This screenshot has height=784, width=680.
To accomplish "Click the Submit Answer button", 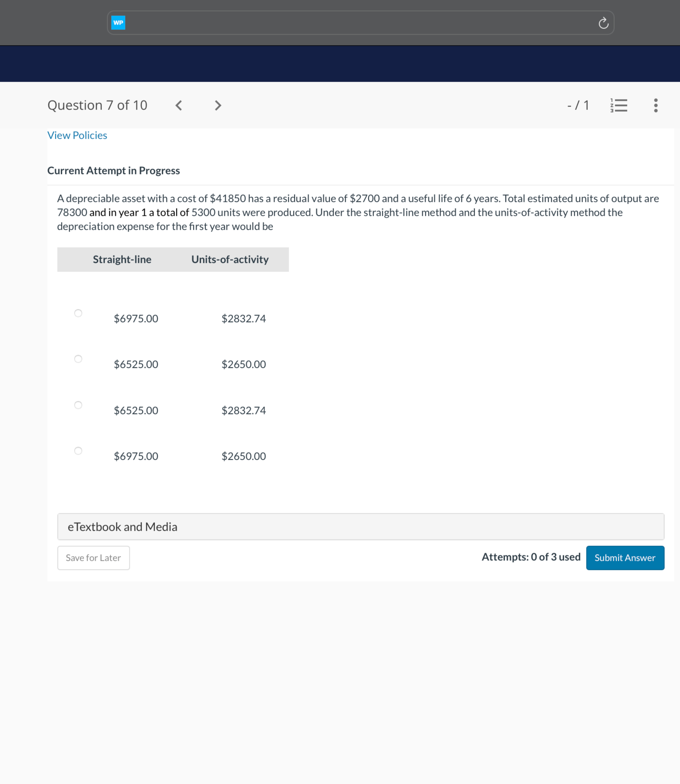I will [625, 558].
